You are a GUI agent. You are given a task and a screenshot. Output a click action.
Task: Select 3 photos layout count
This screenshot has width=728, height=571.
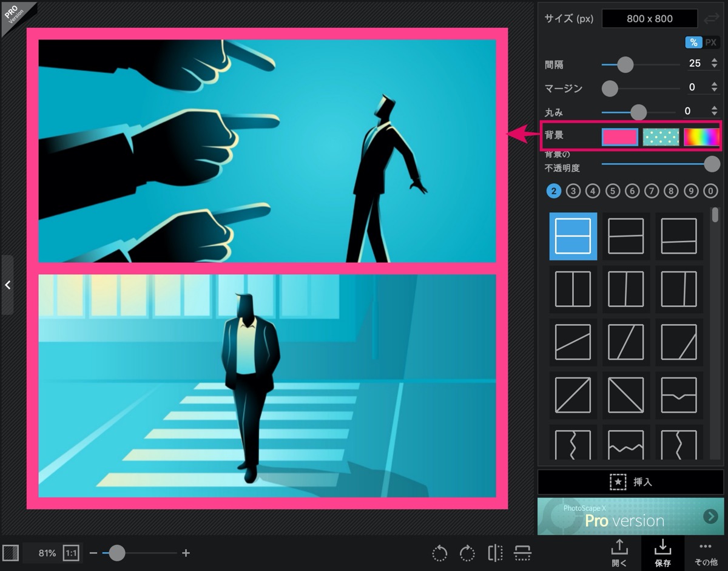(x=573, y=191)
